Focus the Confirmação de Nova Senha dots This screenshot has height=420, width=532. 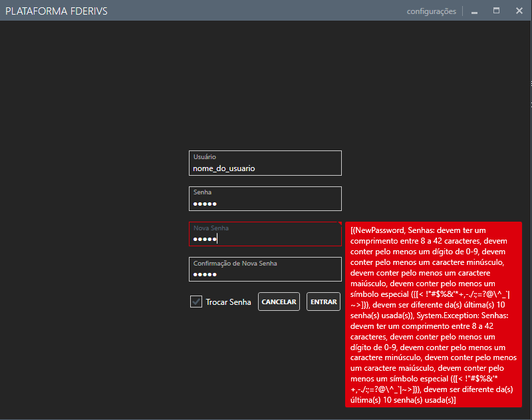(x=205, y=274)
